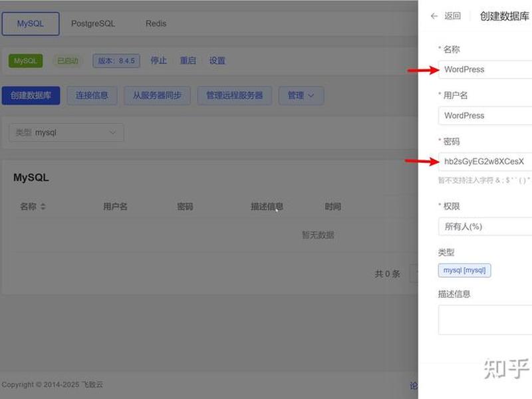Screen dimensions: 532x399
Task: Open the 类型 mysql dropdown selector
Action: pos(66,132)
